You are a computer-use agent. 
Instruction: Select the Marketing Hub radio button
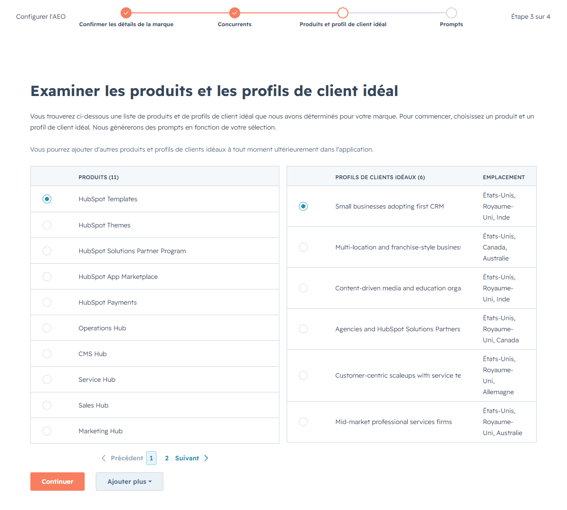[47, 431]
